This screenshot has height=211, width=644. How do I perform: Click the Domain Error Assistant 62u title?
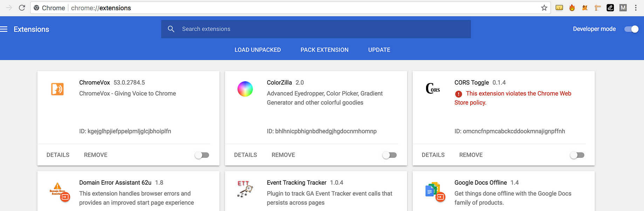(115, 183)
